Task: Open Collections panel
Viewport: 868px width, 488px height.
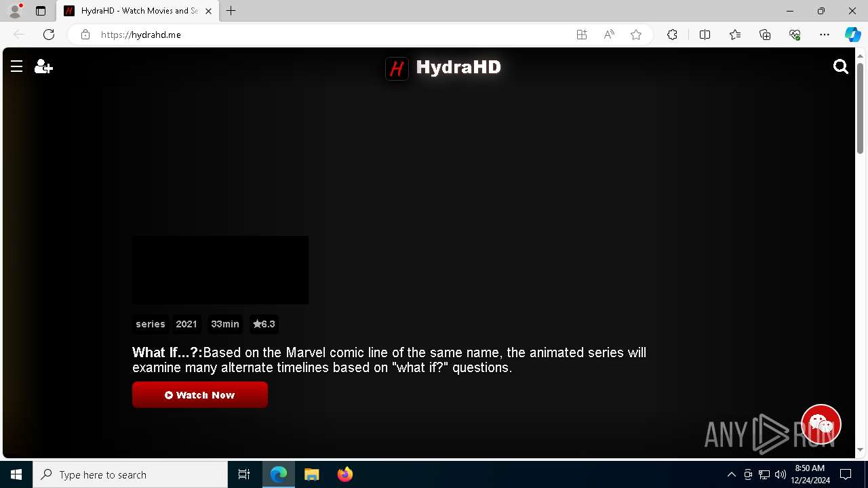Action: point(765,35)
